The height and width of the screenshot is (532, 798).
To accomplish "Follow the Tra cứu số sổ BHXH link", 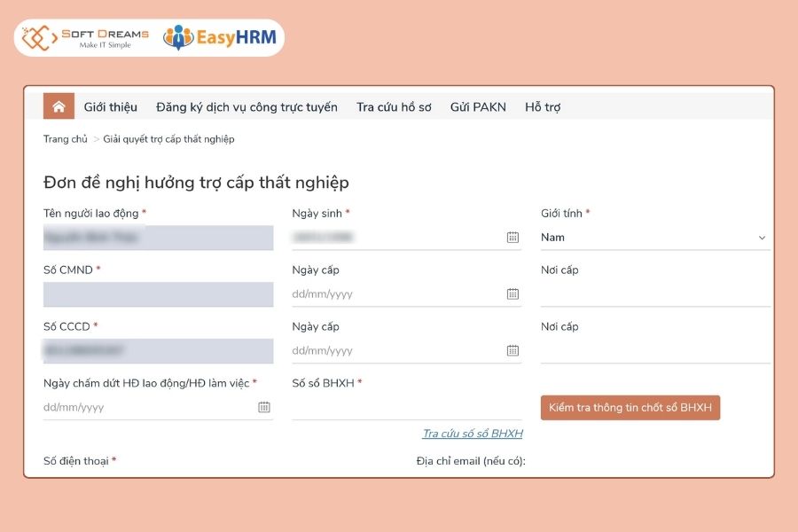I will click(x=473, y=434).
